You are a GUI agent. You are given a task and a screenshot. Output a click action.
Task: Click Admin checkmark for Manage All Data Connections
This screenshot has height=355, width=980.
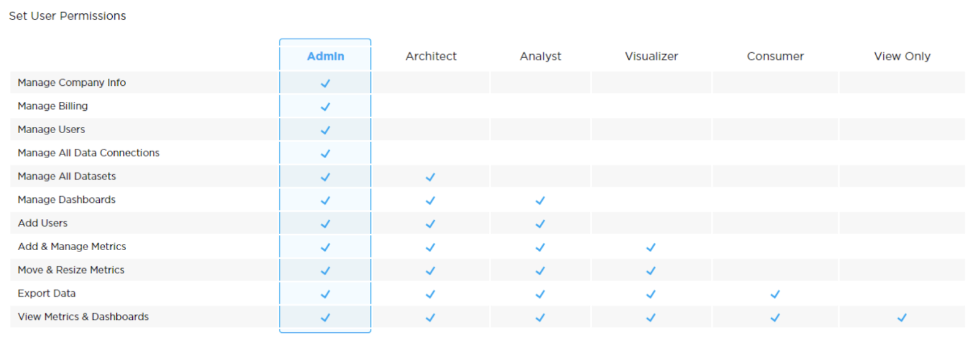[325, 154]
